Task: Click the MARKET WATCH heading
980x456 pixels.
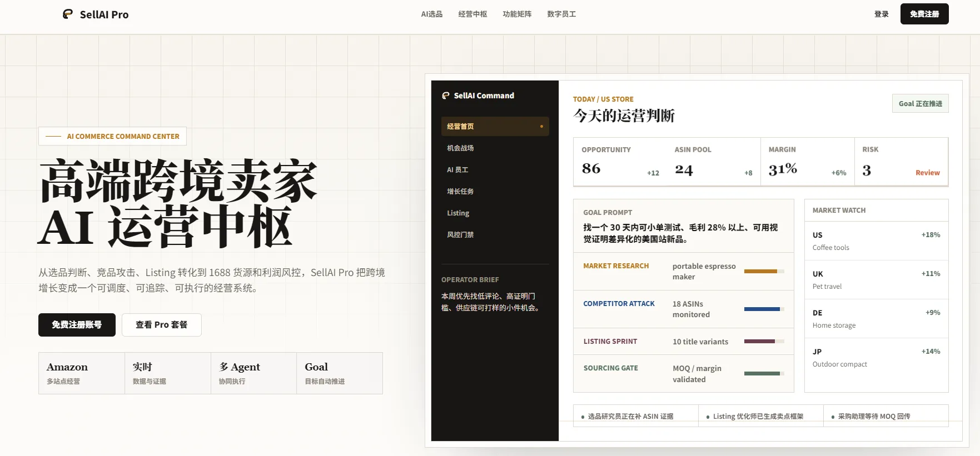Action: pyautogui.click(x=839, y=211)
